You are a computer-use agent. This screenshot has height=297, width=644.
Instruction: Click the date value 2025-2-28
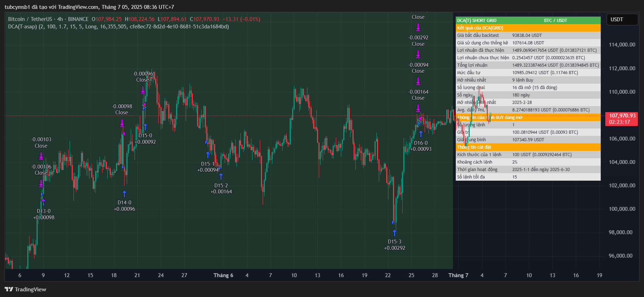pyautogui.click(x=522, y=103)
